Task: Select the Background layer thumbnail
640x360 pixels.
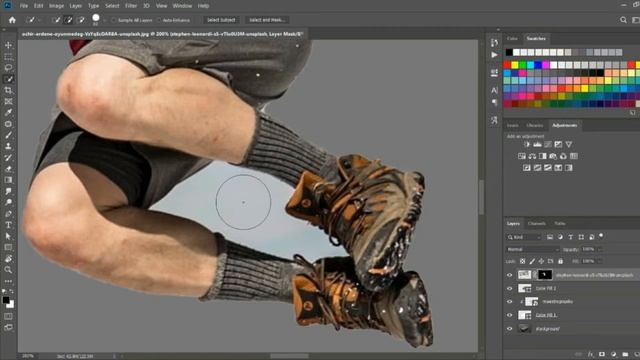Action: click(524, 329)
